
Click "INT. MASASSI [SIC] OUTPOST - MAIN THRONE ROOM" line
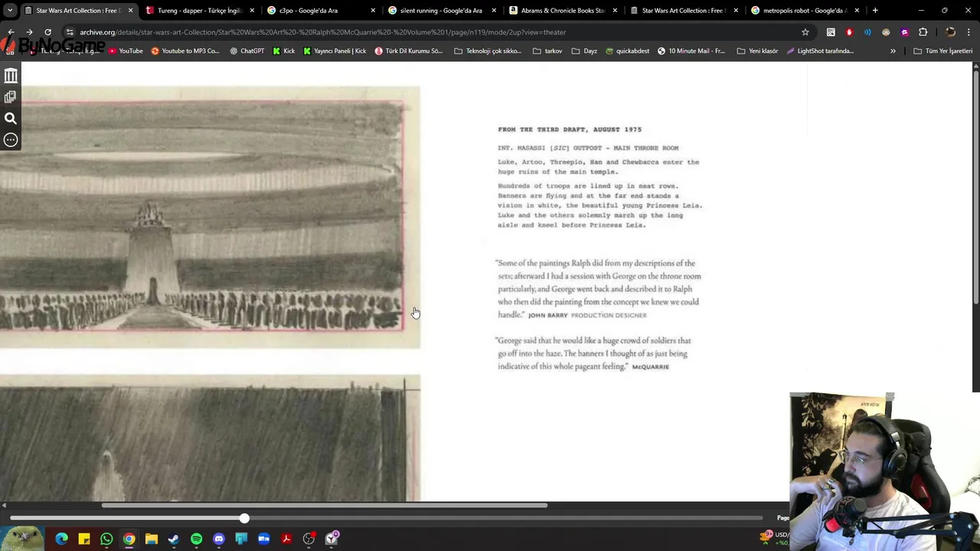point(588,148)
